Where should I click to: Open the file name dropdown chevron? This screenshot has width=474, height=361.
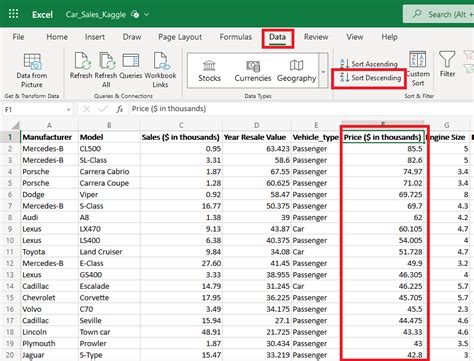click(x=147, y=14)
